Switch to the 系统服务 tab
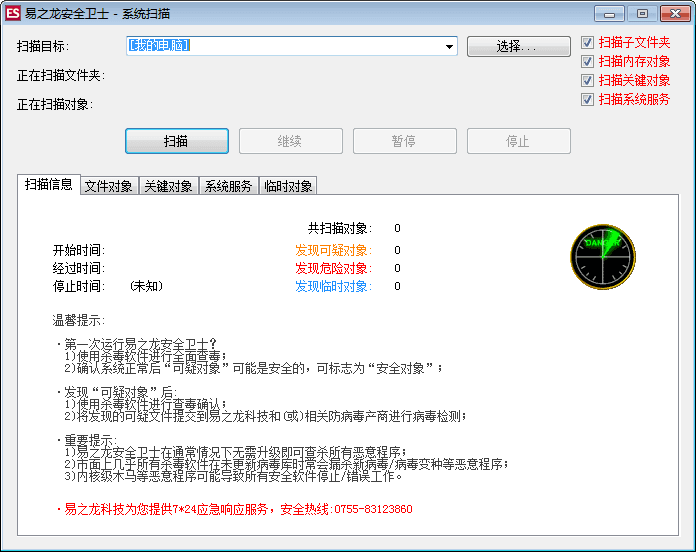 click(x=228, y=186)
